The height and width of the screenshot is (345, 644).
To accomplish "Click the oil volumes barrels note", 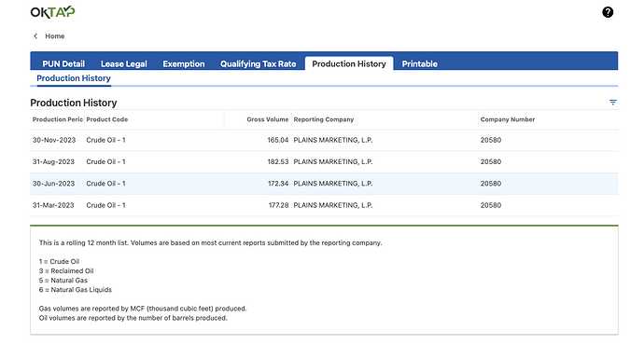I will point(133,318).
